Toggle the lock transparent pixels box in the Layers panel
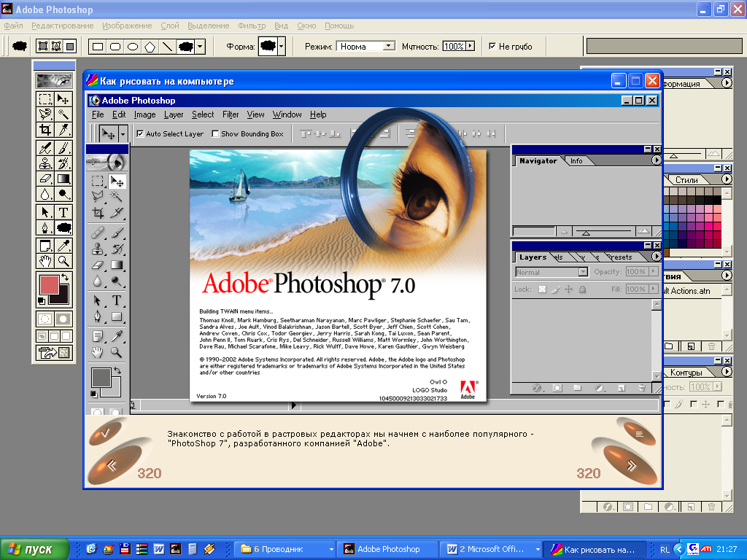 click(542, 289)
